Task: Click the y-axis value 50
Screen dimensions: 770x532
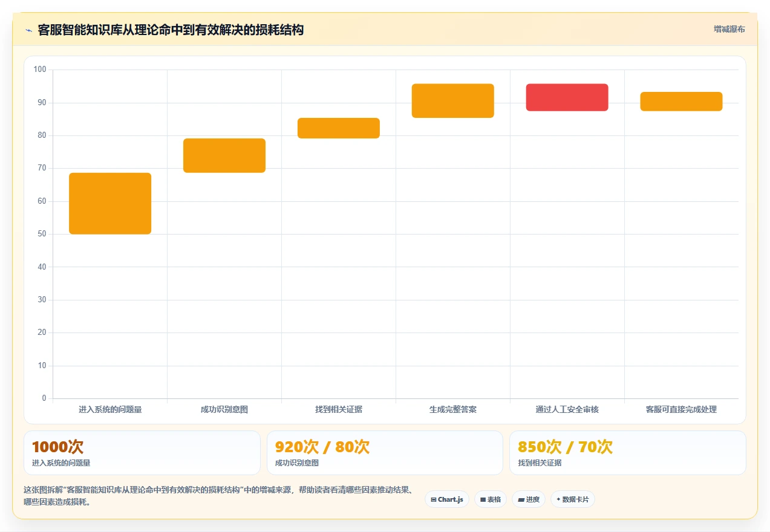Action: click(x=42, y=234)
